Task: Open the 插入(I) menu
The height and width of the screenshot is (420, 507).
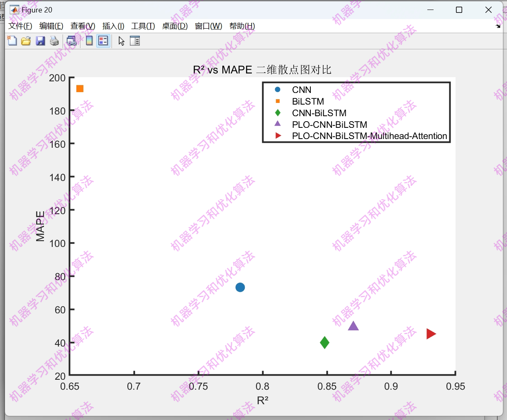Action: point(113,26)
